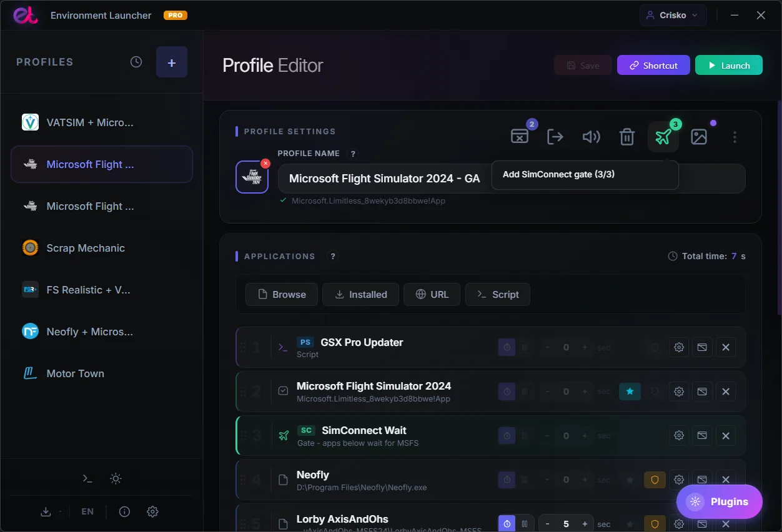Edit the profile name field
This screenshot has height=532, width=782.
512,179
